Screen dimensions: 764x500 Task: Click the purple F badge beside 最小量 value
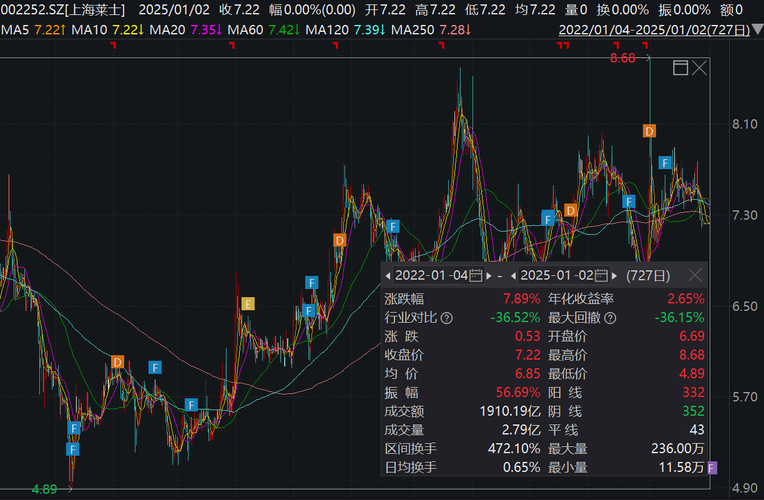coord(712,468)
